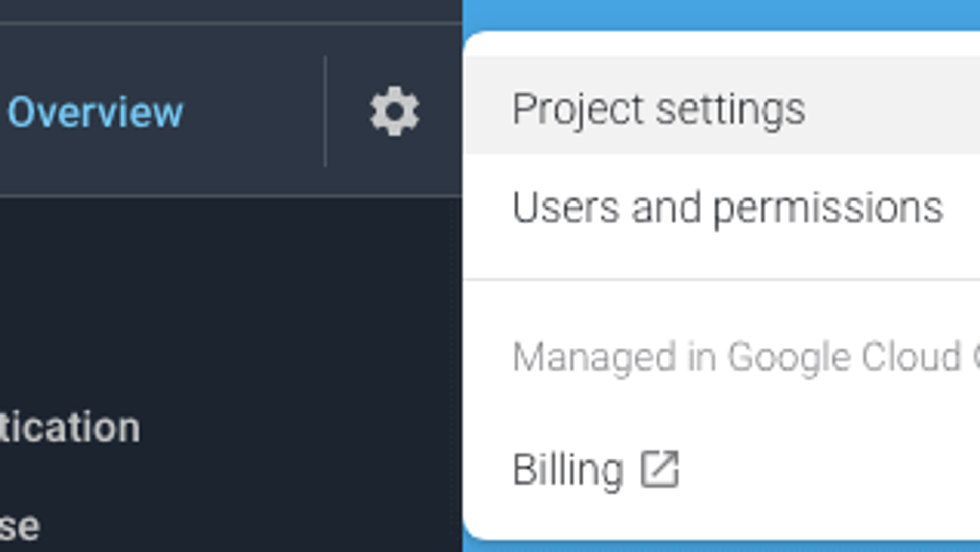Click the settings gear icon
The image size is (980, 552).
click(394, 111)
